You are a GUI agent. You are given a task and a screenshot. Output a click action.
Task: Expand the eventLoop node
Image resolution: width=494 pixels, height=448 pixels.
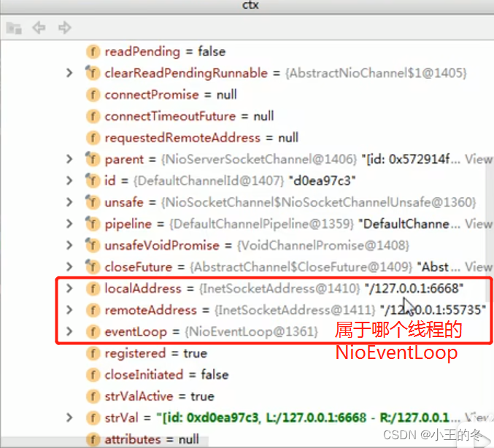(69, 332)
